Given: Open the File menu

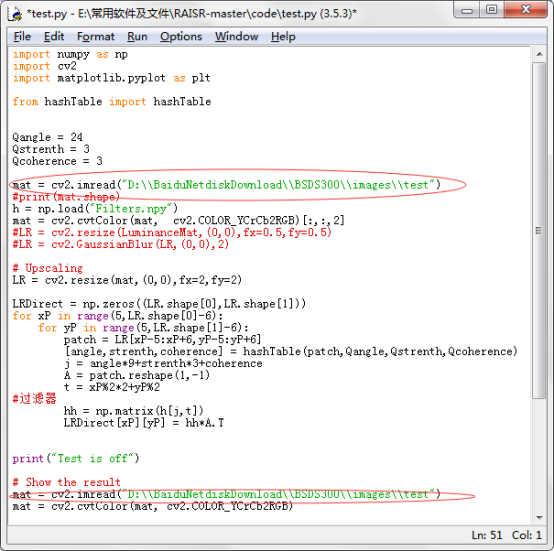Looking at the screenshot, I should [x=22, y=36].
